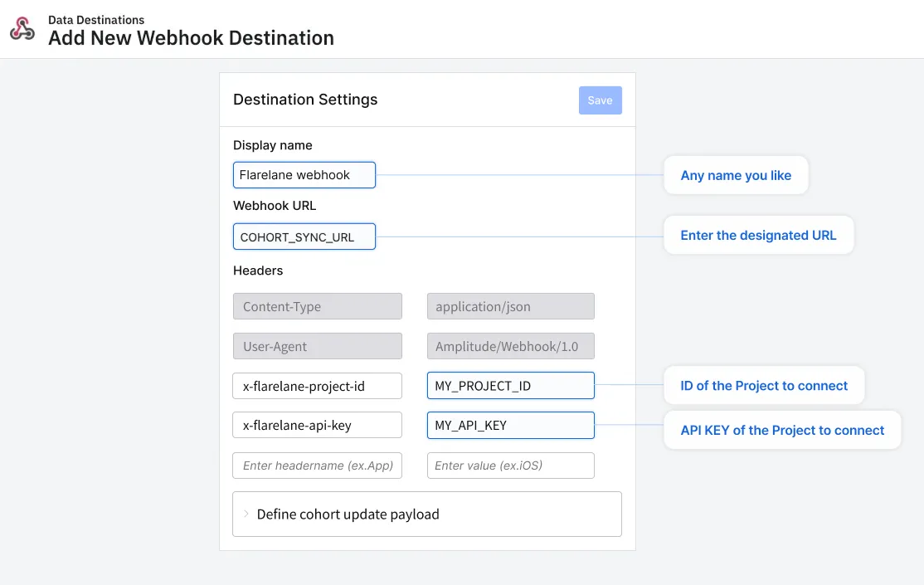
Task: Click the Webhook URL label
Action: tap(275, 206)
